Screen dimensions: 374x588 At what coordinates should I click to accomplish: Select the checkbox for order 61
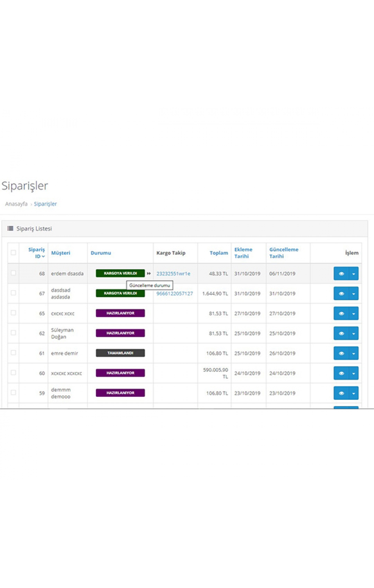click(x=13, y=353)
